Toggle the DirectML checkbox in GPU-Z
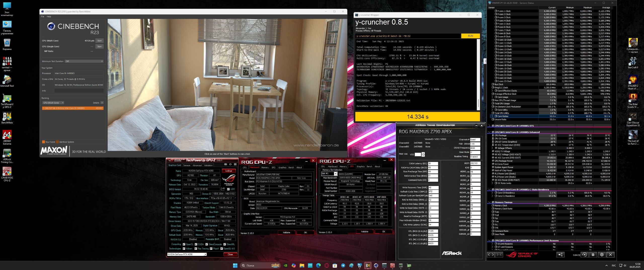Screen dimensions: 644x270 (x=224, y=244)
